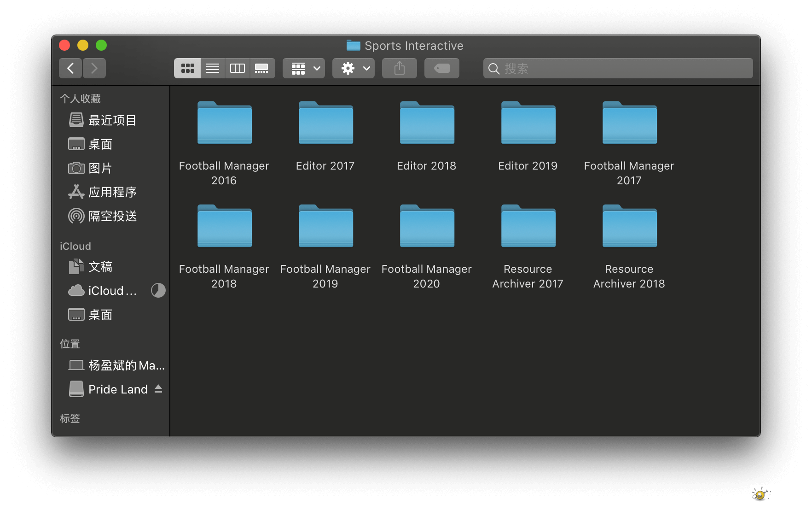
Task: Select the Resource Archiver 2017 folder icon
Action: tap(528, 226)
